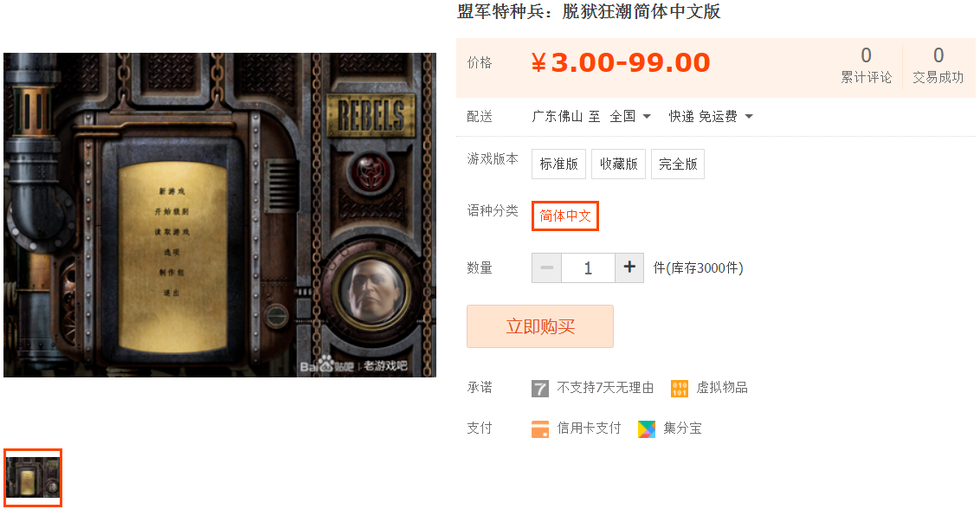
Task: Select the 完全版 game version
Action: coord(678,164)
